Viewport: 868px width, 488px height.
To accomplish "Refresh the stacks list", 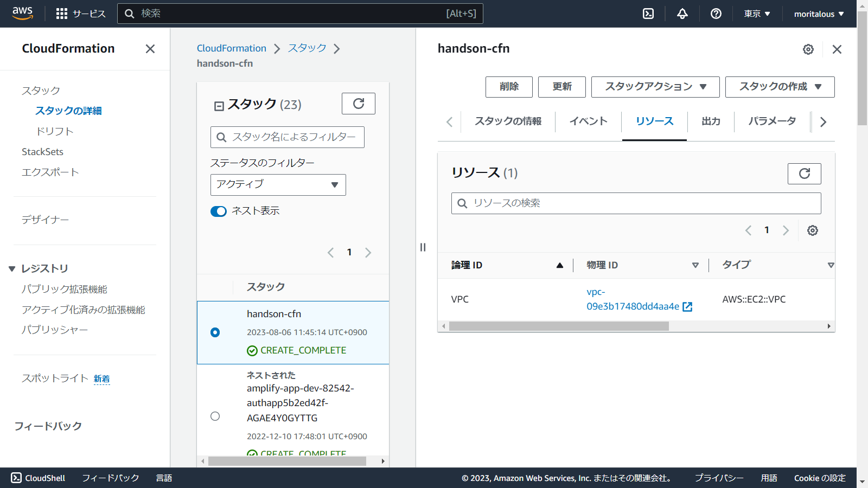I will click(x=358, y=104).
